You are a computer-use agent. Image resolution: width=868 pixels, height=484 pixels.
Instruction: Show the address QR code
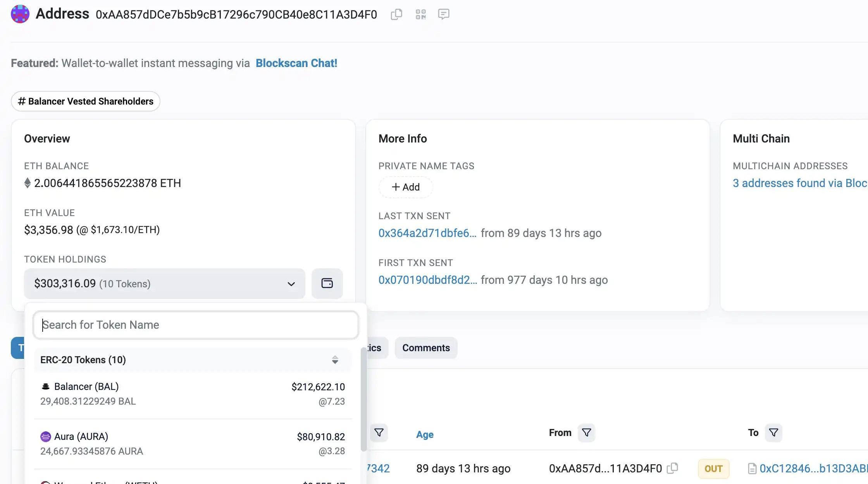tap(420, 14)
